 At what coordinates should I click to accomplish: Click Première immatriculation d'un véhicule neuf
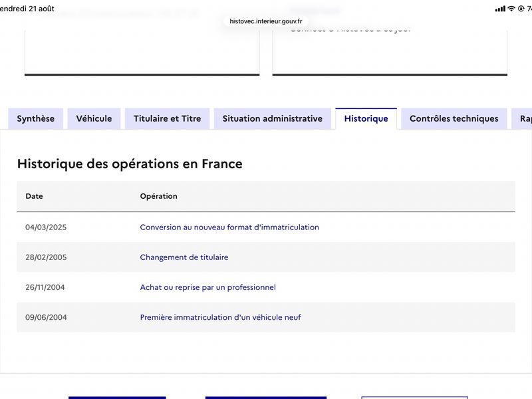click(220, 317)
